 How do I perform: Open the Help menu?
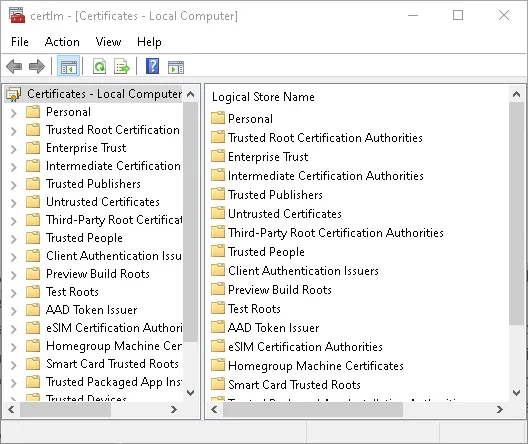tap(149, 42)
